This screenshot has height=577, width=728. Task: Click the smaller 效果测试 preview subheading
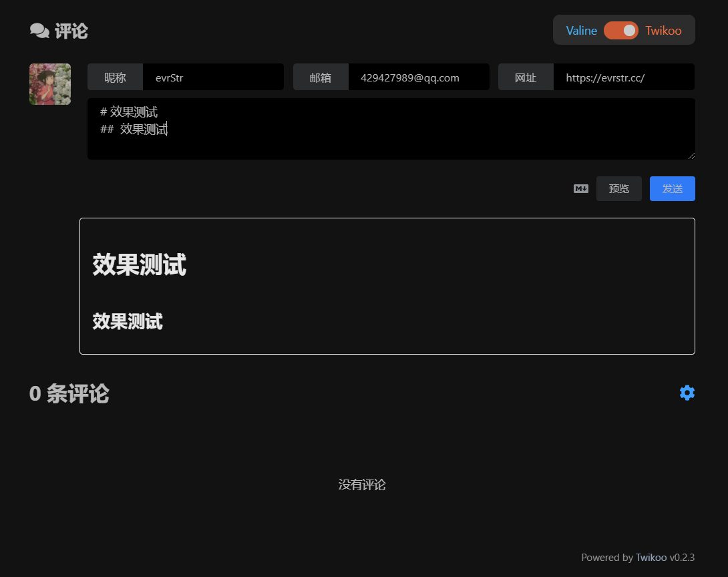pyautogui.click(x=128, y=321)
